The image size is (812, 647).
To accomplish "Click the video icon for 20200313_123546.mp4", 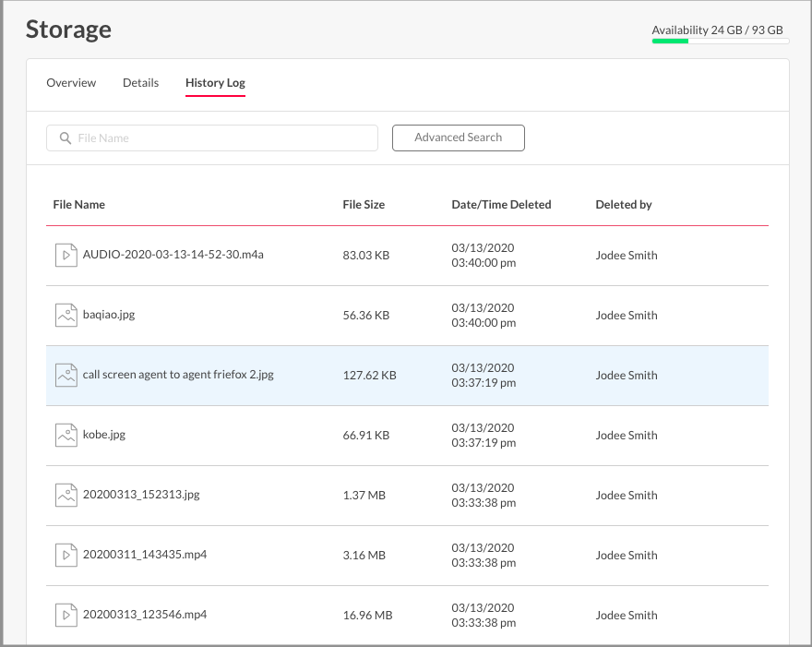I will [x=66, y=616].
